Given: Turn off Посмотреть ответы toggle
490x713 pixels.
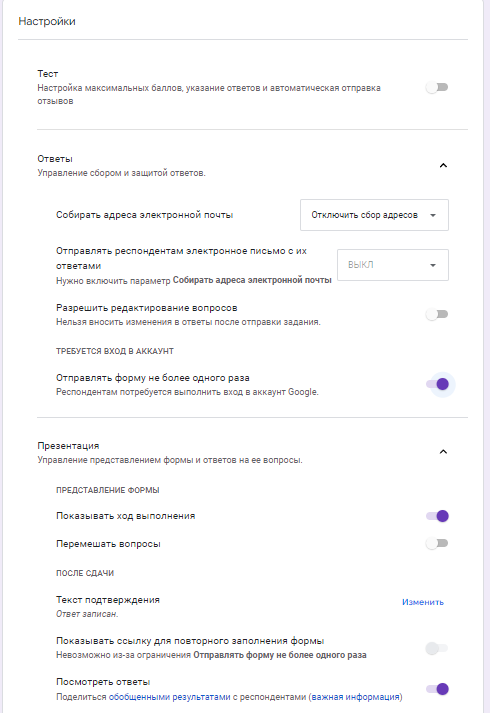Looking at the screenshot, I should tap(437, 689).
